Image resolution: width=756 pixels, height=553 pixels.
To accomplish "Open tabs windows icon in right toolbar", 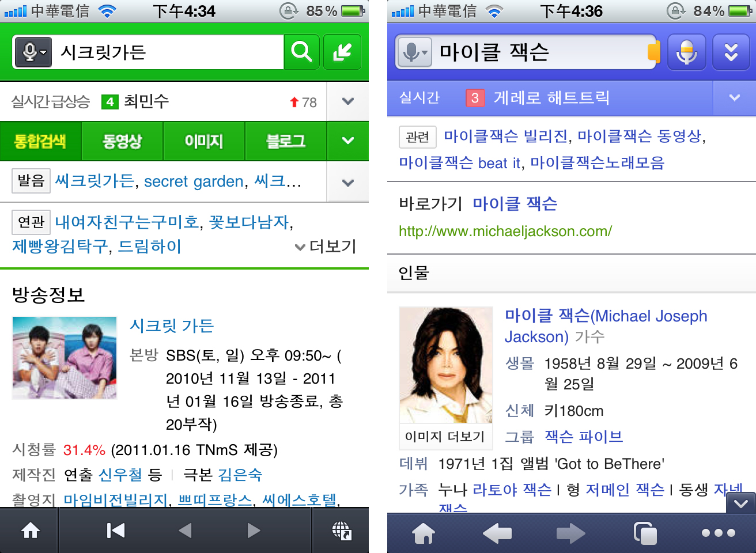I will click(x=645, y=533).
